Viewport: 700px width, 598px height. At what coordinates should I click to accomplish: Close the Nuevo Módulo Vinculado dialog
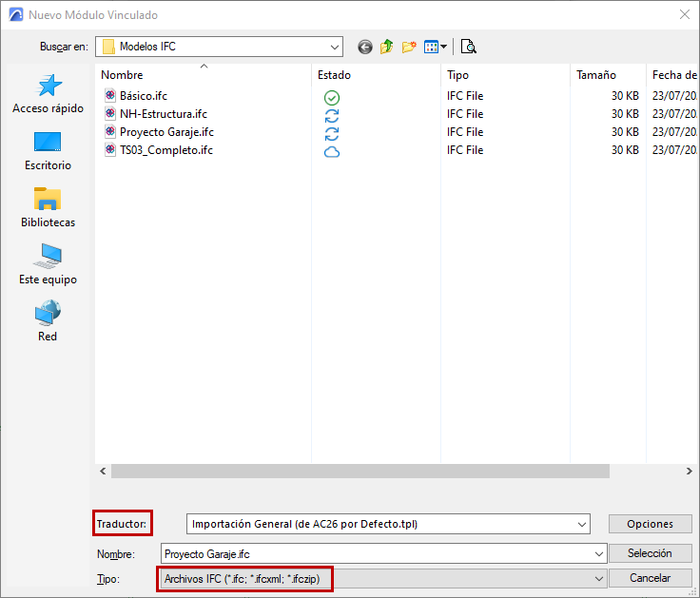pyautogui.click(x=685, y=14)
